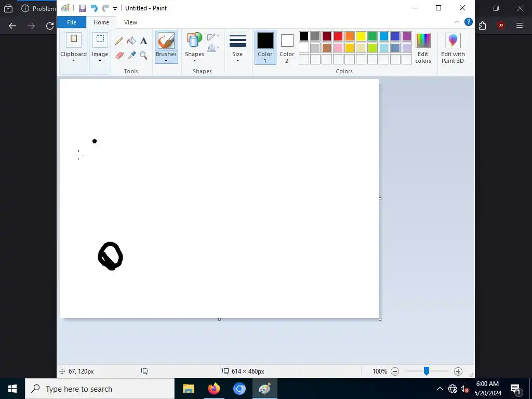The image size is (532, 399).
Task: Click the Select rectangle icon under Image
Action: 100,39
